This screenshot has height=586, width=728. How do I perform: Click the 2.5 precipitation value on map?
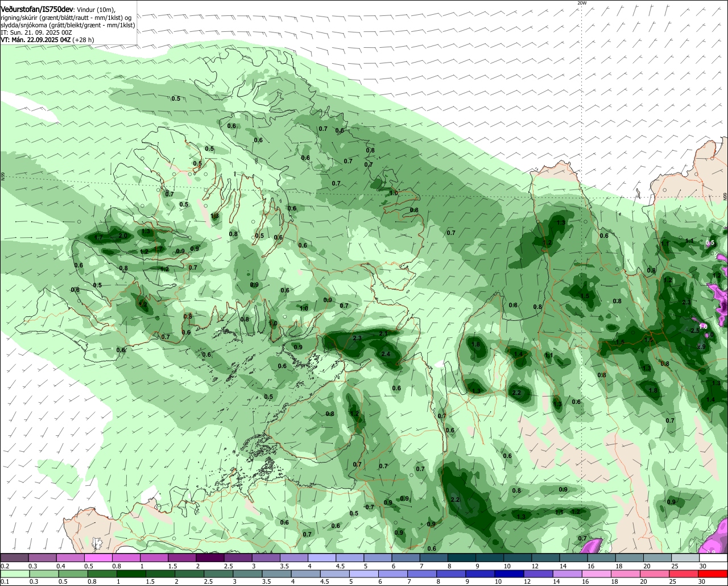(695, 331)
